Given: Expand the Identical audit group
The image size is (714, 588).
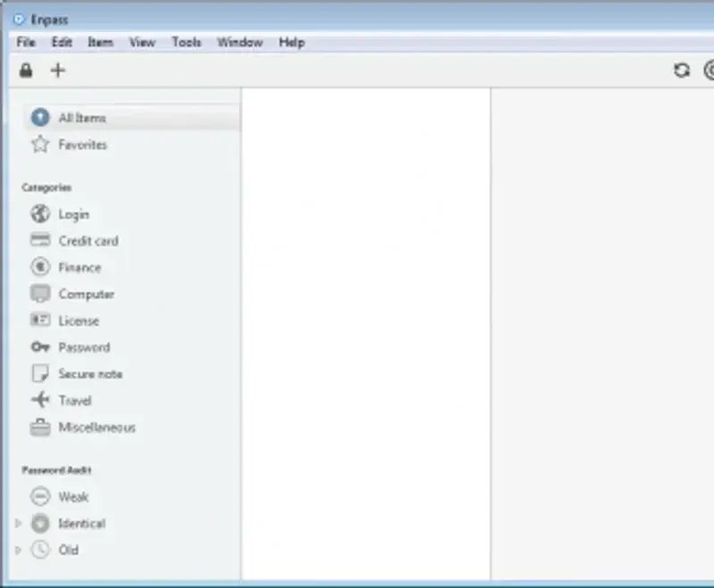Looking at the screenshot, I should point(18,524).
